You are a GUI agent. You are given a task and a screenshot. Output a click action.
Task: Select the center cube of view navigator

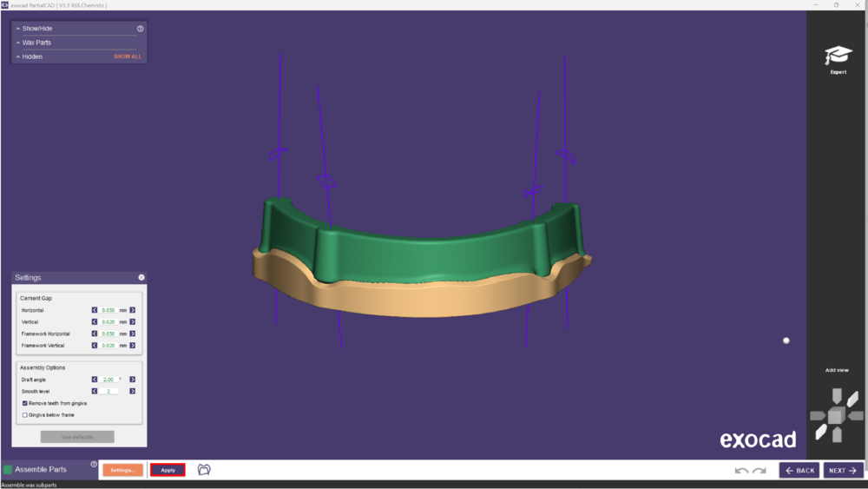(837, 415)
